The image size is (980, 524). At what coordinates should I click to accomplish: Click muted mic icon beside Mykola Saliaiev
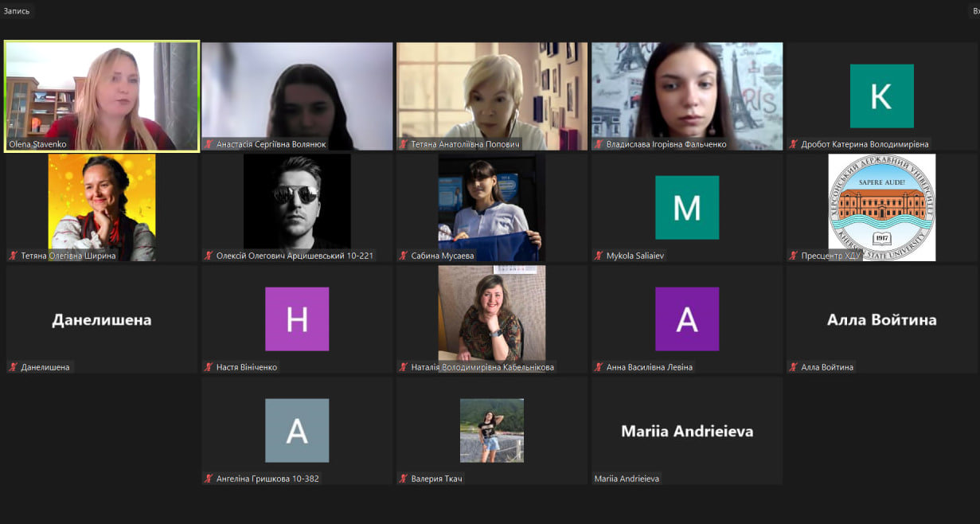(x=599, y=256)
